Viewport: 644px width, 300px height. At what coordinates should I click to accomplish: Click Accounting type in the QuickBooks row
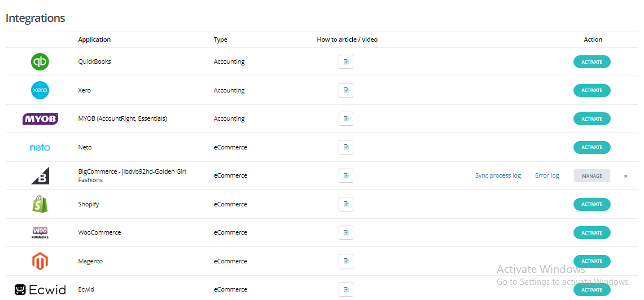229,61
